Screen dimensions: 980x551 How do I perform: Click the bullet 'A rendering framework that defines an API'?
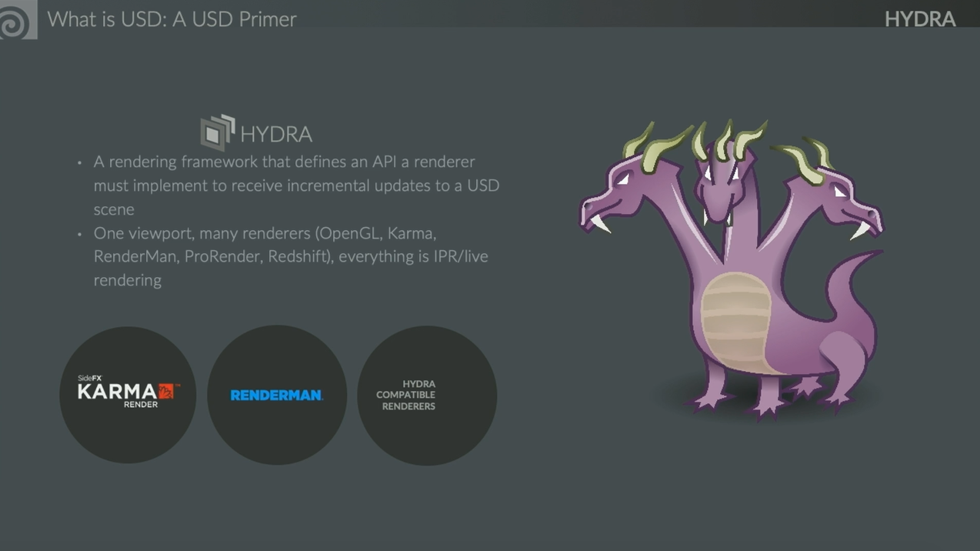click(296, 185)
